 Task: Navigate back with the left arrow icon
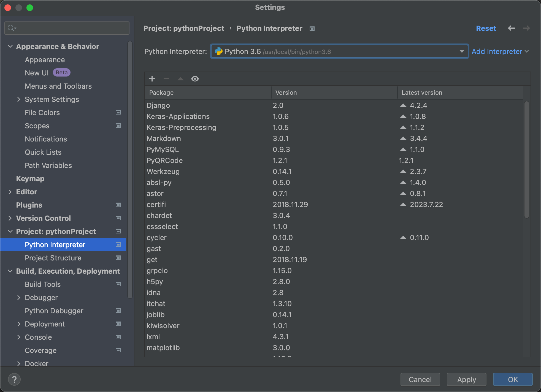[512, 28]
